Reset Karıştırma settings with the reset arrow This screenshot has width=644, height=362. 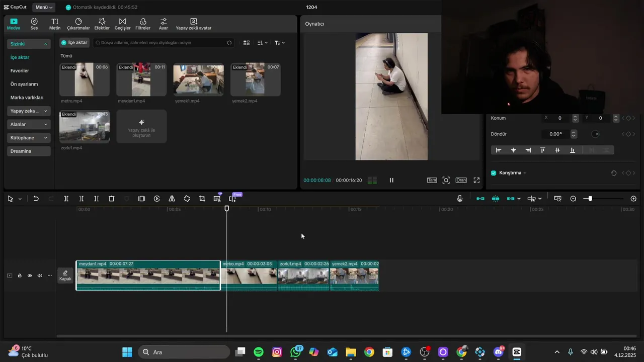[614, 173]
